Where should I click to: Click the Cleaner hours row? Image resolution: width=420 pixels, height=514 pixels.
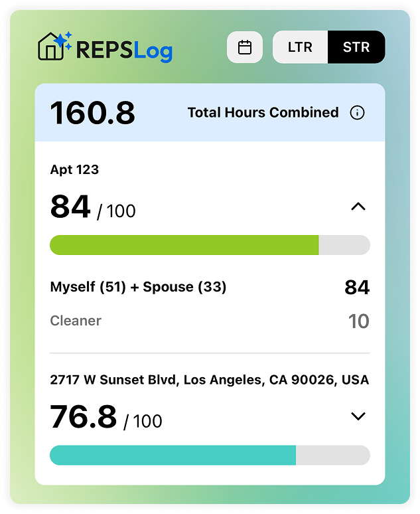[210, 321]
